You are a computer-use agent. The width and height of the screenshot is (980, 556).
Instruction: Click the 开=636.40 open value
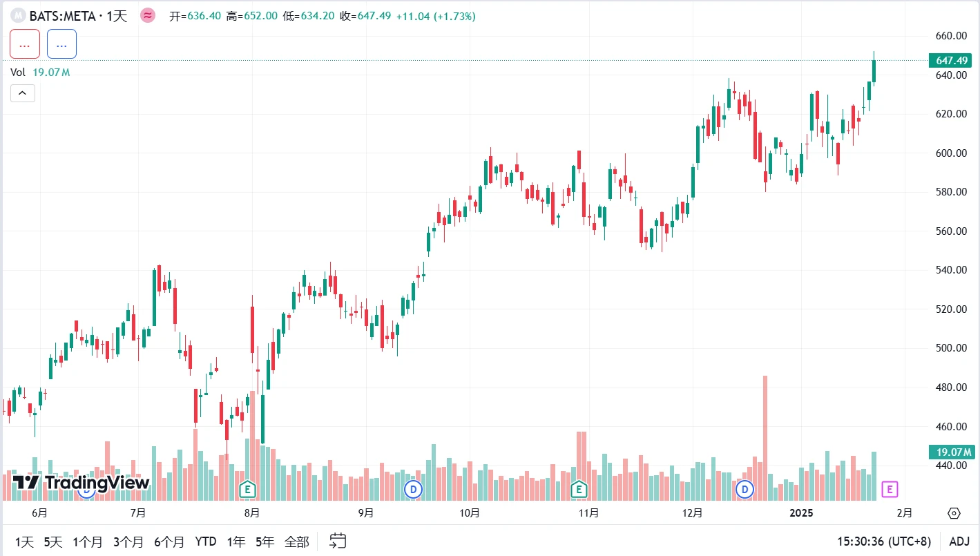point(195,16)
